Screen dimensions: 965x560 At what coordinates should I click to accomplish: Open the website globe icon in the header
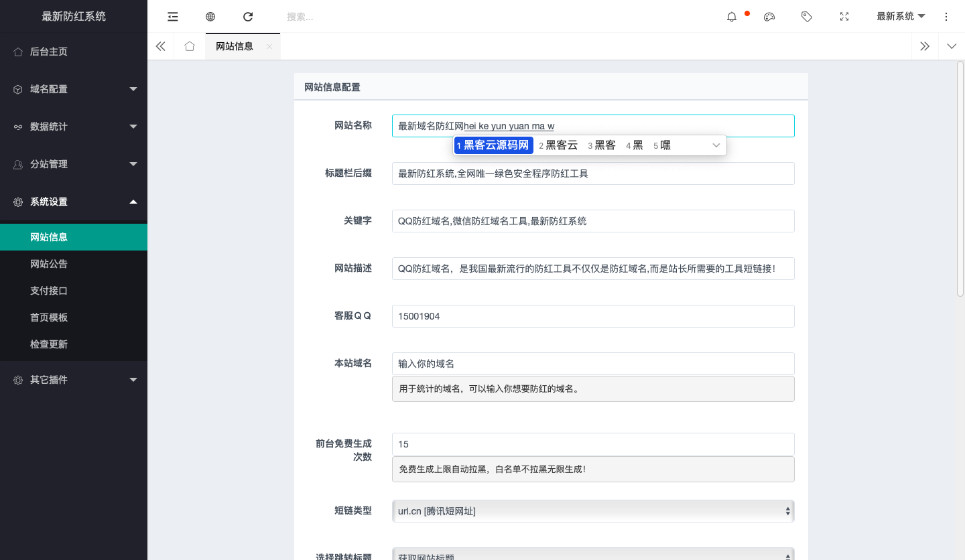[x=210, y=17]
